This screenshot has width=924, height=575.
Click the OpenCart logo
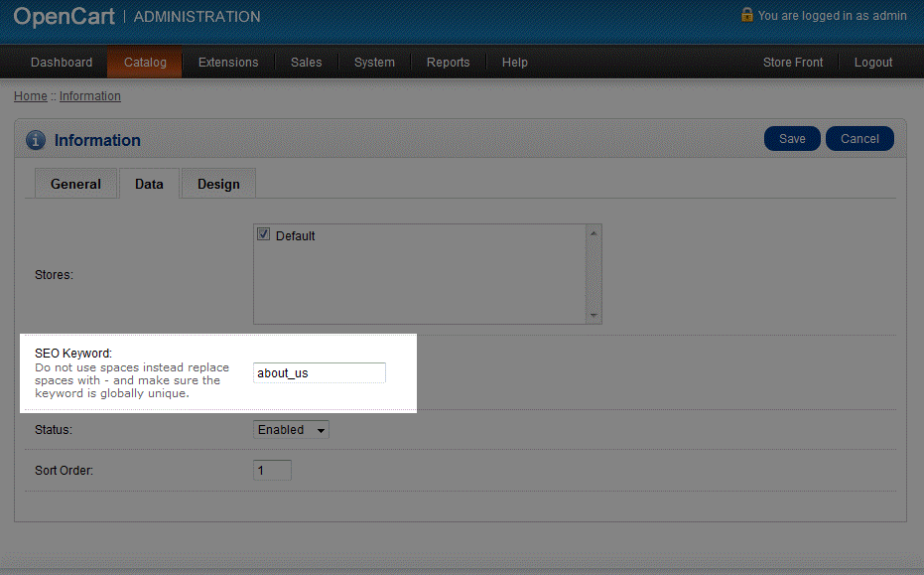(x=64, y=17)
